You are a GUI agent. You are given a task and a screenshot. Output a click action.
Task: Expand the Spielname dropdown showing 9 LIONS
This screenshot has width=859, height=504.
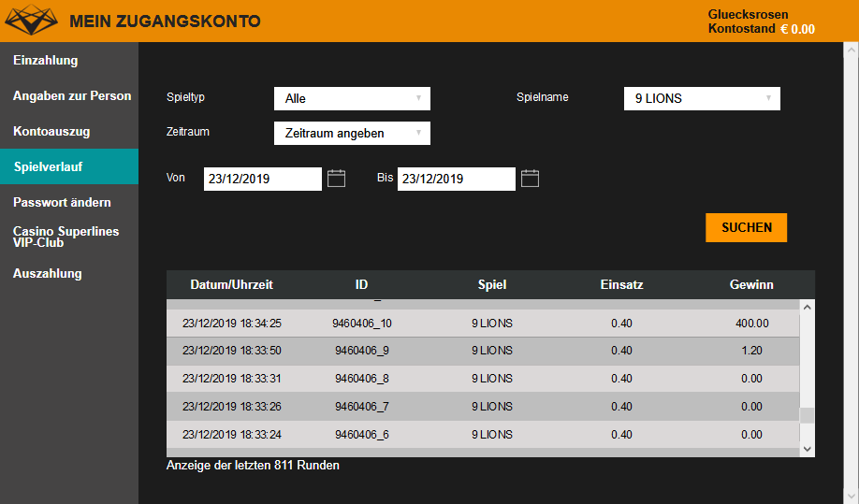tap(702, 98)
